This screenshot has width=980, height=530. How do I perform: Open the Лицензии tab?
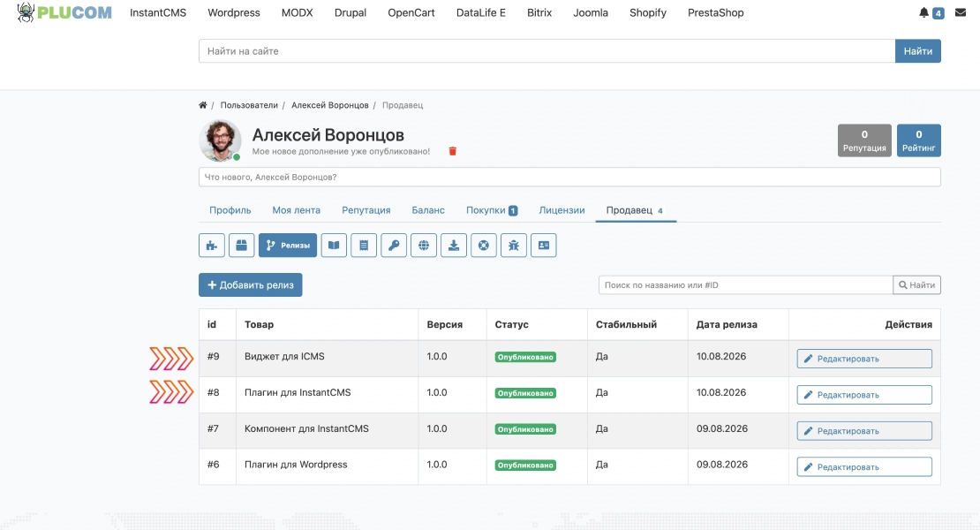[x=562, y=210]
